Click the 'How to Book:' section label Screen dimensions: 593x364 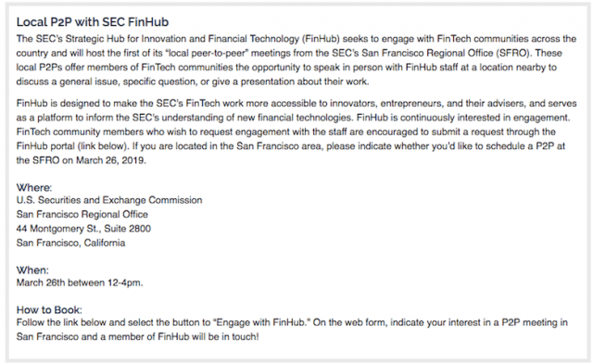(49, 310)
